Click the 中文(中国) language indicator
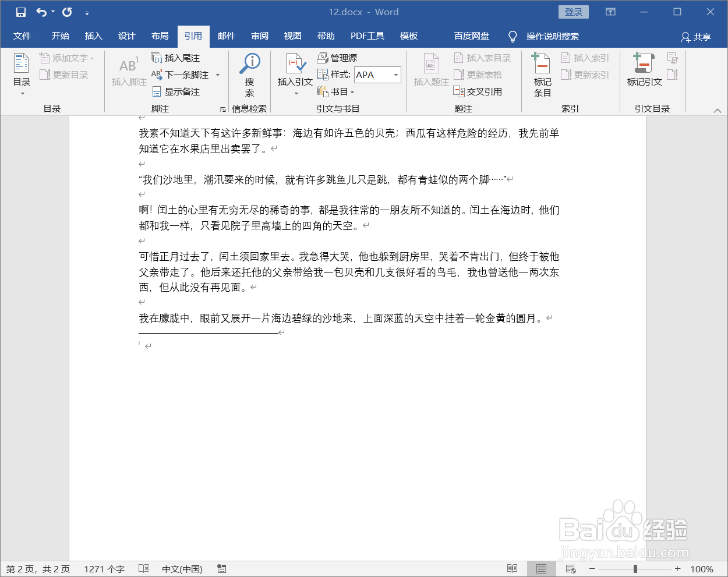The image size is (728, 577). tap(182, 569)
